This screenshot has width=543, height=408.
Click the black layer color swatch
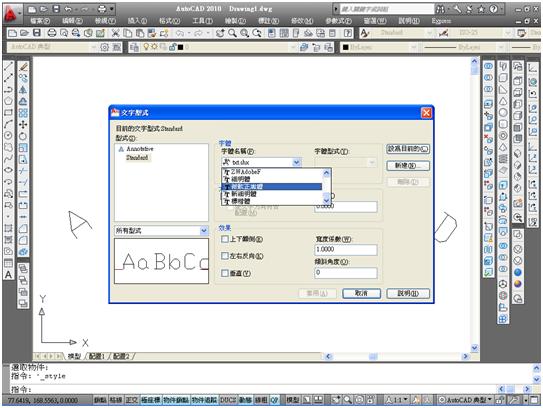pyautogui.click(x=180, y=47)
